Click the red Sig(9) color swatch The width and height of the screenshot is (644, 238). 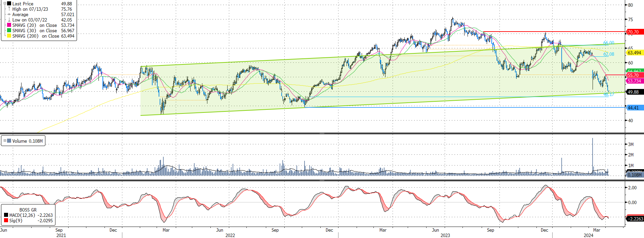coord(6,221)
